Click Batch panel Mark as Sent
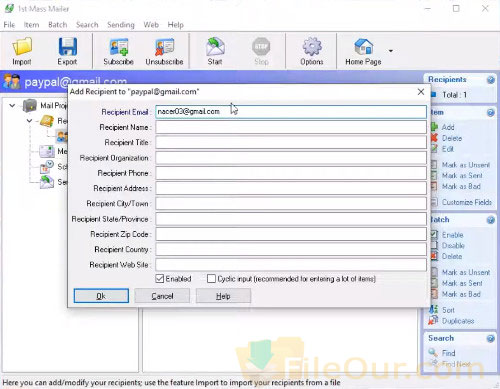 462,283
